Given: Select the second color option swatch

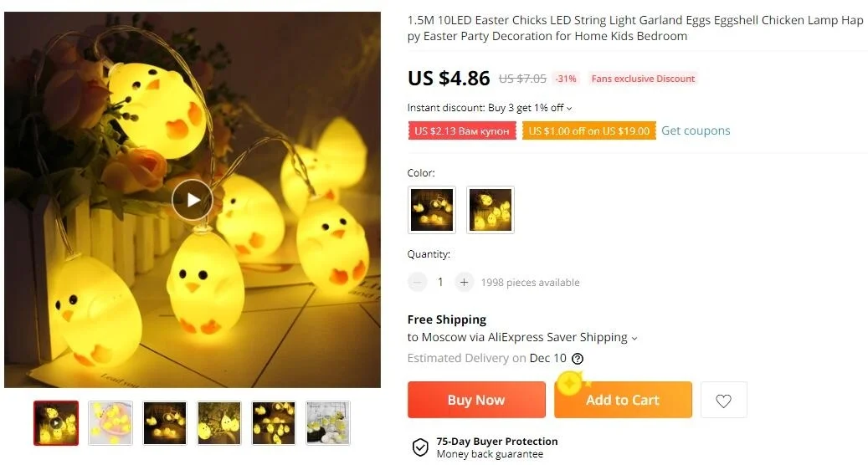Looking at the screenshot, I should coord(490,210).
